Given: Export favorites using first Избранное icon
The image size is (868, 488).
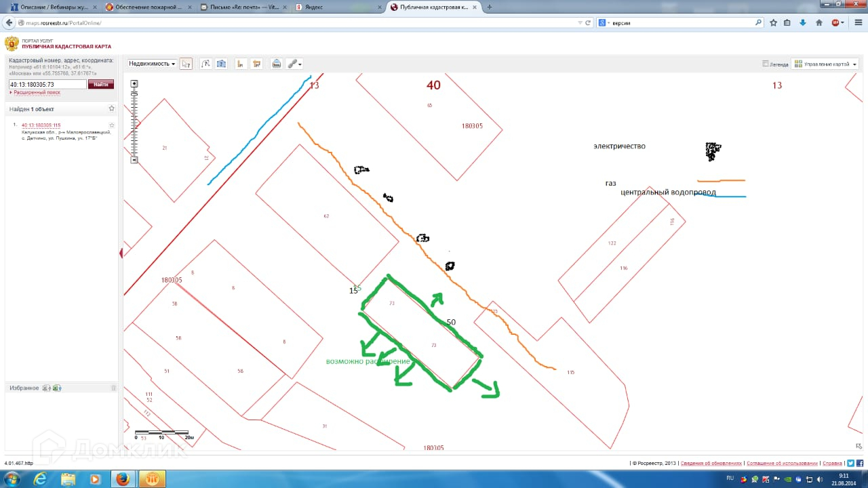Looking at the screenshot, I should [45, 388].
